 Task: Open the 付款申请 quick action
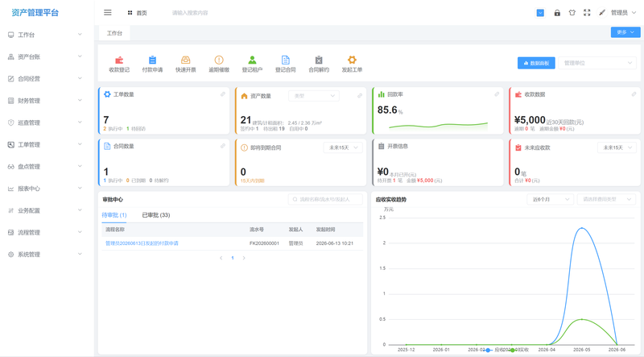[x=152, y=64]
